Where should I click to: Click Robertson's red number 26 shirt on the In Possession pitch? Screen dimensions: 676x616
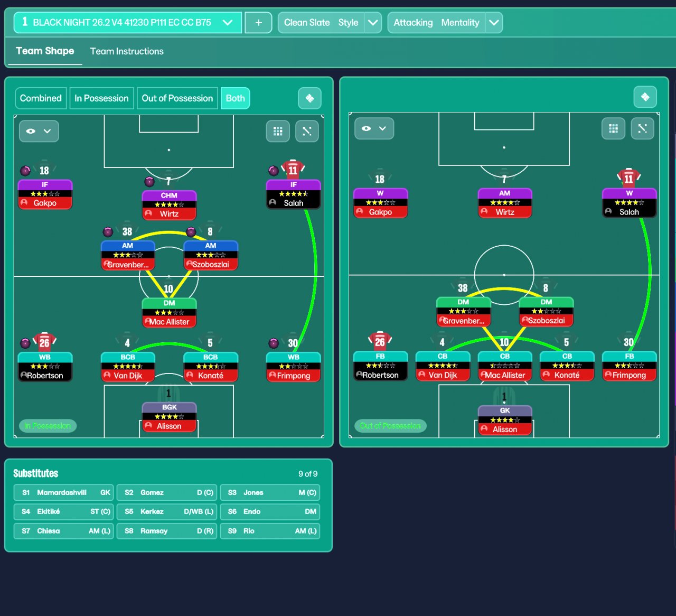pyautogui.click(x=44, y=342)
